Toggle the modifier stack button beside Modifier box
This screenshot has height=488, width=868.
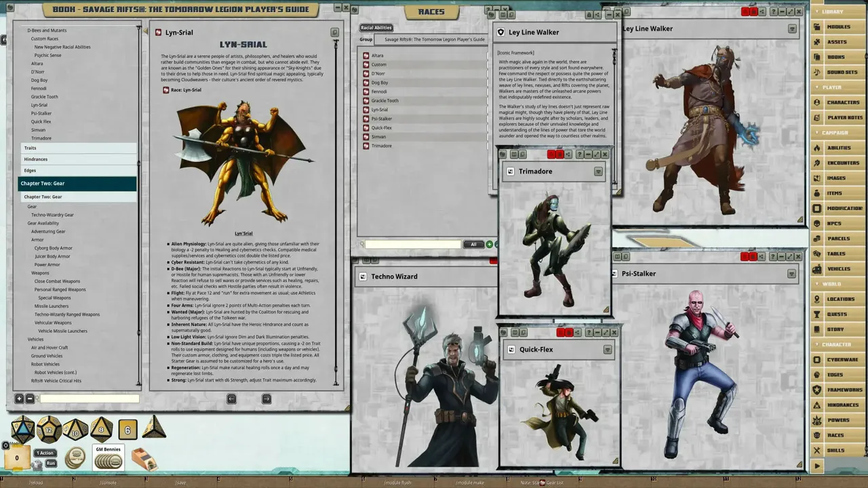pyautogui.click(x=5, y=445)
